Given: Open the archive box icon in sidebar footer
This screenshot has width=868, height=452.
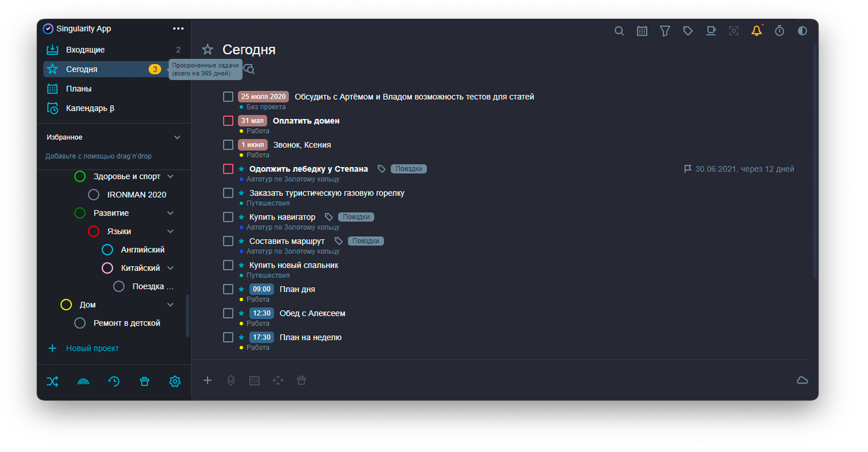Looking at the screenshot, I should point(144,381).
